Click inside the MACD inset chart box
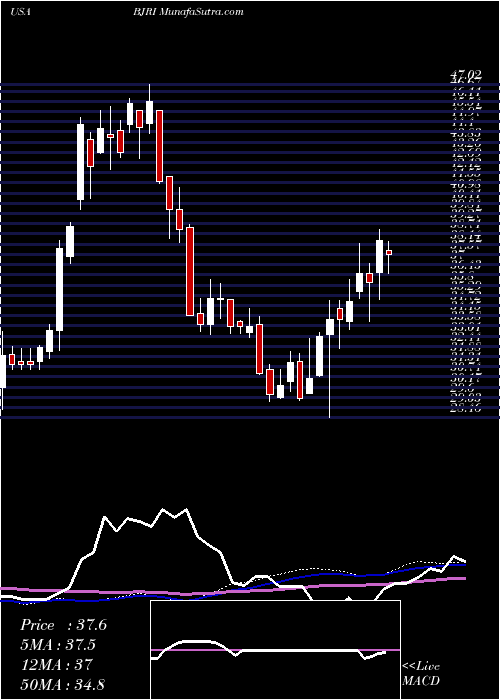Screen dimensions: 500x700 275,650
